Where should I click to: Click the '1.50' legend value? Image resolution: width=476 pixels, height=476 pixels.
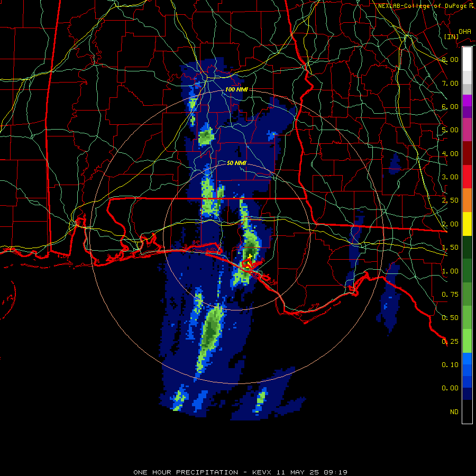[x=450, y=248]
